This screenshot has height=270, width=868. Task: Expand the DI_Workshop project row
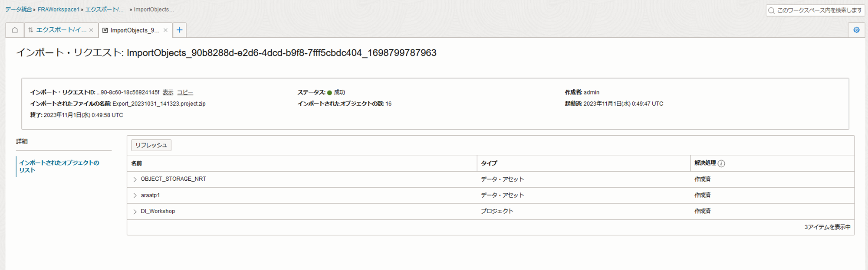click(135, 211)
